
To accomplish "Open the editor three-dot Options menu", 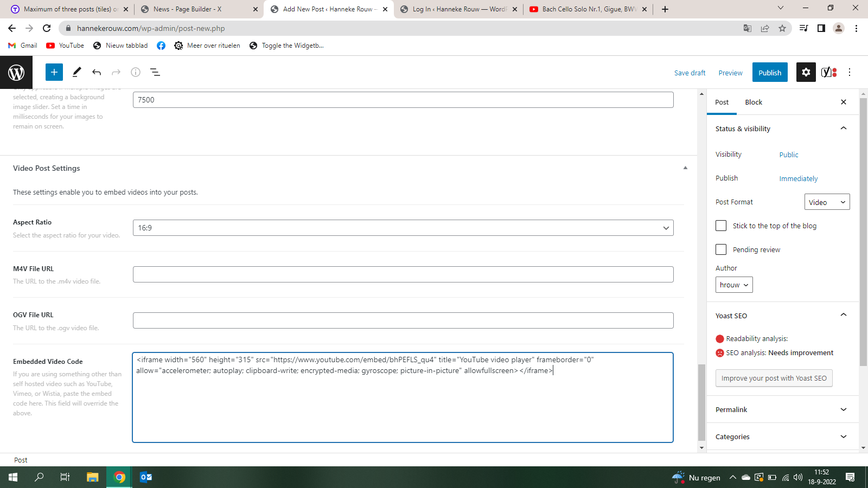I will tap(850, 72).
